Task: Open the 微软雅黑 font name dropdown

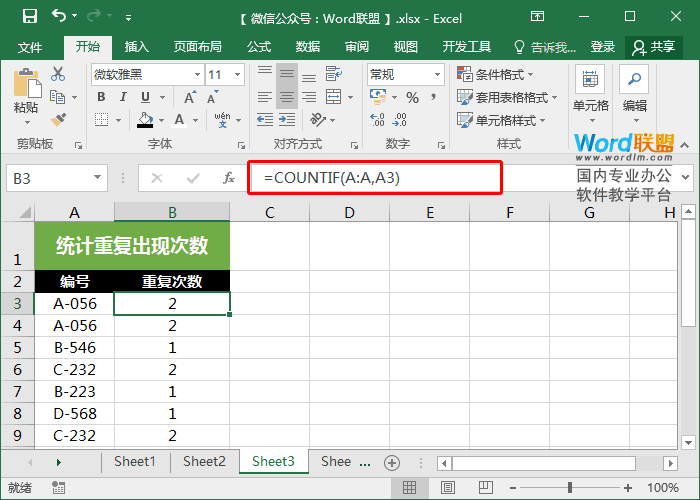Action: coord(197,75)
